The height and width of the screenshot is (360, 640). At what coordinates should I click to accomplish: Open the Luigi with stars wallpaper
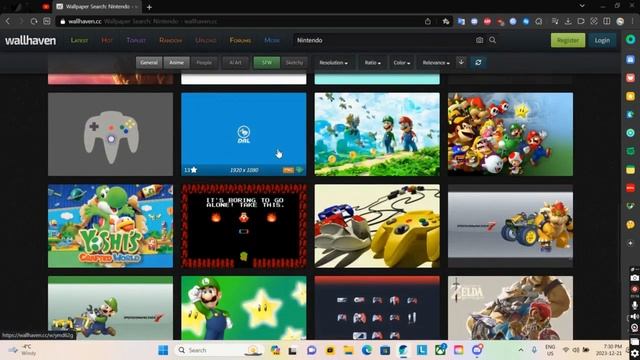[244, 308]
